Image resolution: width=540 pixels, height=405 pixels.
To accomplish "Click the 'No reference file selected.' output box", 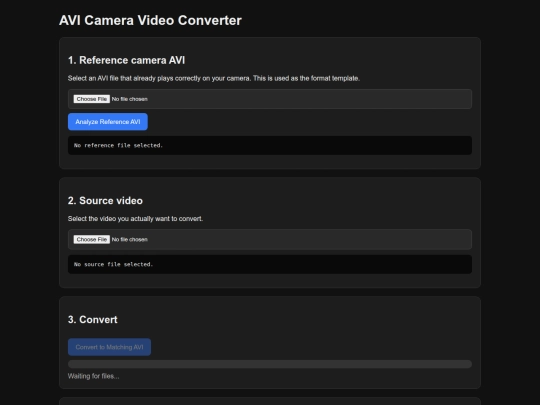I will click(x=270, y=145).
